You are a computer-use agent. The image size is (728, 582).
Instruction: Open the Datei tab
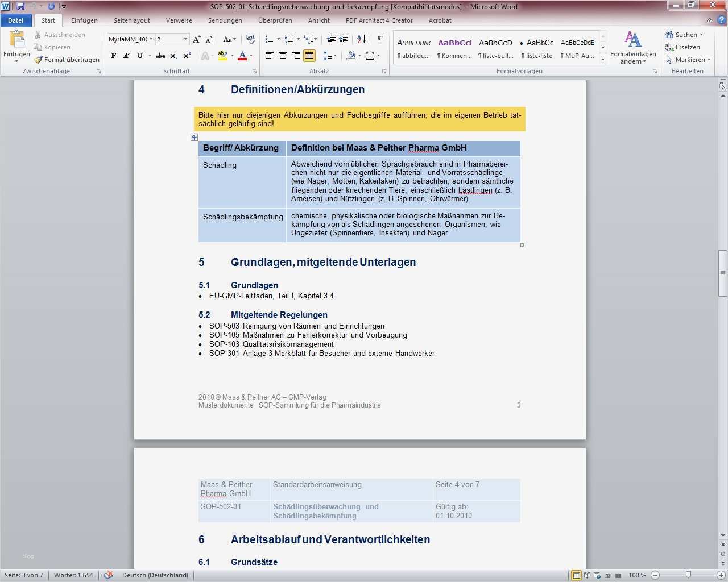(x=16, y=20)
